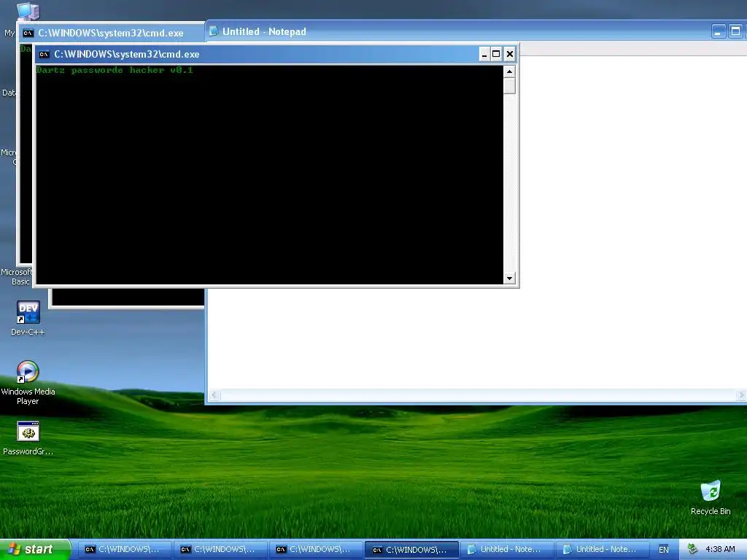Open the Recycle Bin icon
The image size is (747, 560).
tap(711, 497)
